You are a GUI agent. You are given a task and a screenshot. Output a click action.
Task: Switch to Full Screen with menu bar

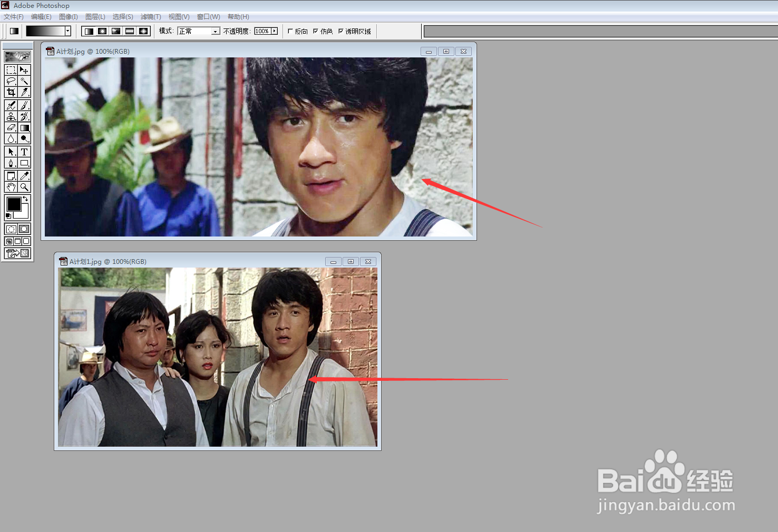(17, 241)
